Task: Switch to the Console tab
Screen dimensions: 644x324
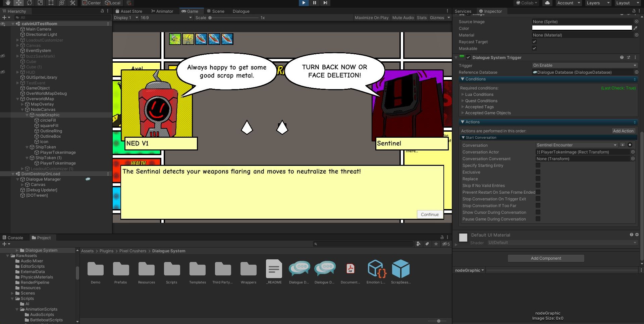Action: point(13,238)
